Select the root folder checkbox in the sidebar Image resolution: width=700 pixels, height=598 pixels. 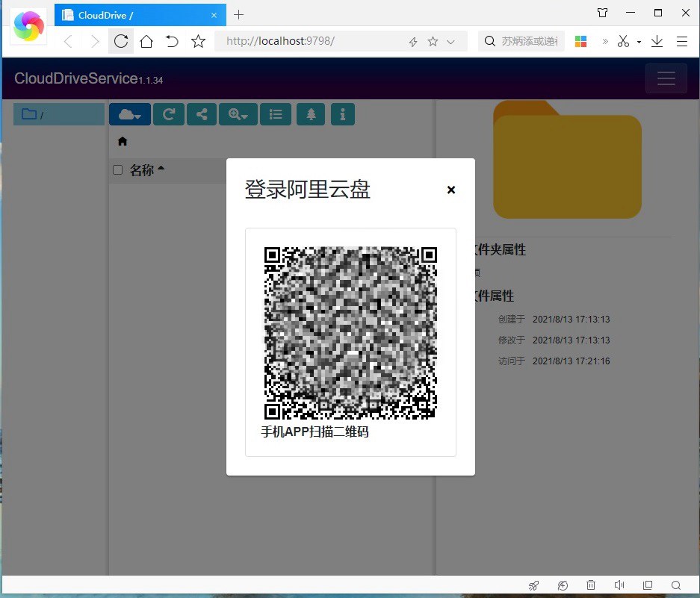(28, 113)
